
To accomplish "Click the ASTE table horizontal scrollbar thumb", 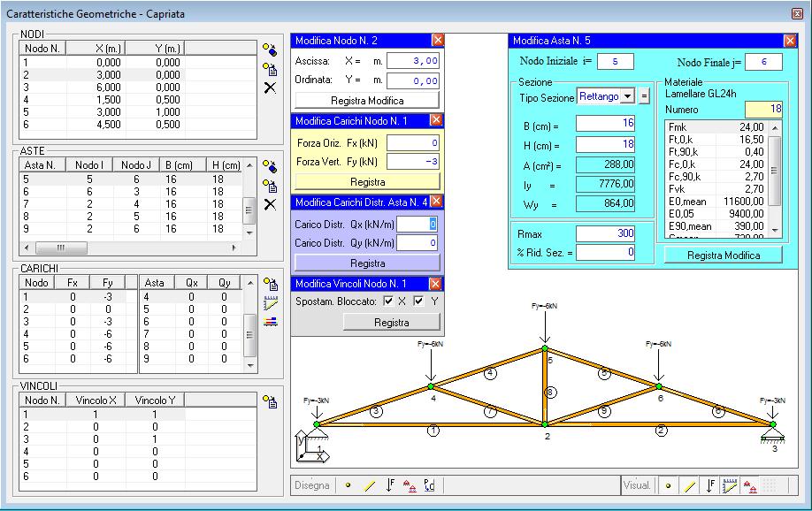I will pyautogui.click(x=61, y=248).
